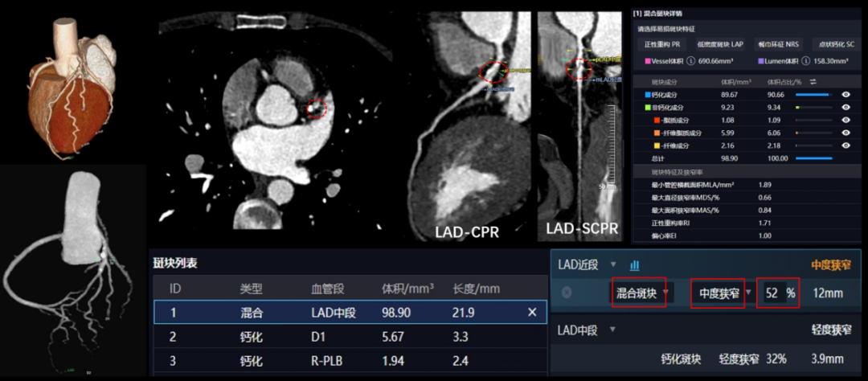Screen dimensions: 868x381
Task: Click the blue 钙化成分 color swatch
Action: tap(648, 95)
